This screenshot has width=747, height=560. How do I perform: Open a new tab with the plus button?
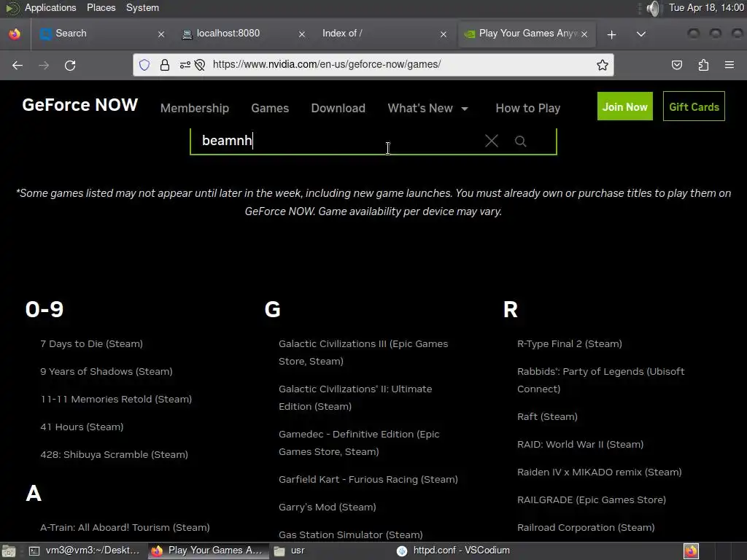click(612, 34)
